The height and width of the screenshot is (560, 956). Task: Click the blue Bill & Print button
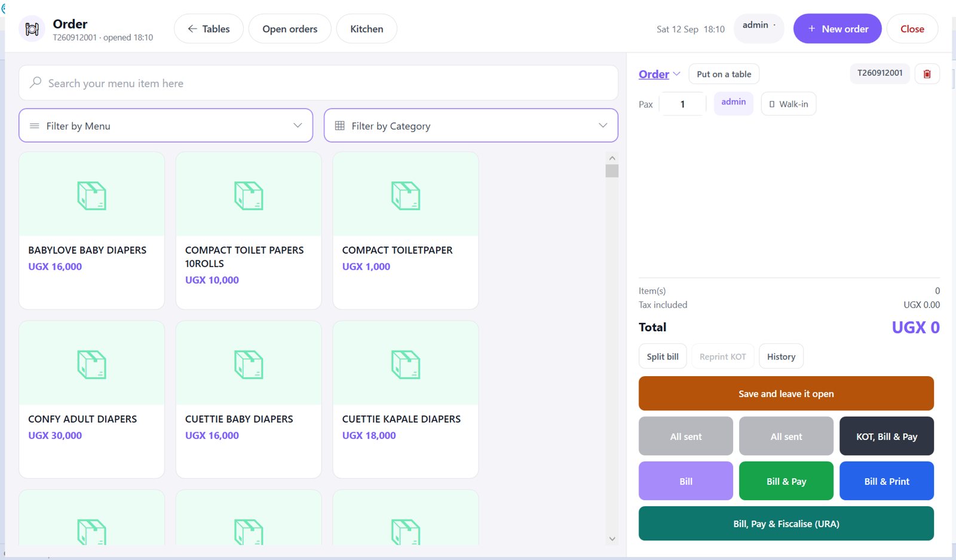[x=887, y=481]
